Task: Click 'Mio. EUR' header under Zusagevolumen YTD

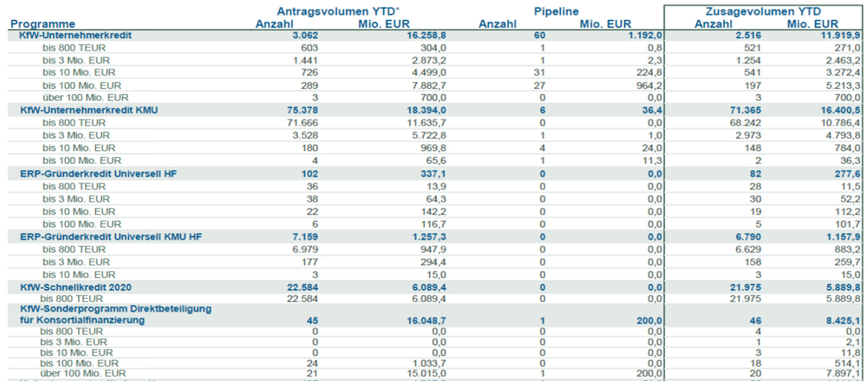Action: pyautogui.click(x=813, y=24)
